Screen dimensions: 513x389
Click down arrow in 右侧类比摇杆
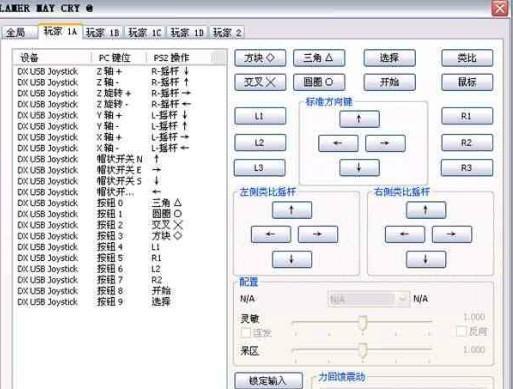(x=426, y=259)
